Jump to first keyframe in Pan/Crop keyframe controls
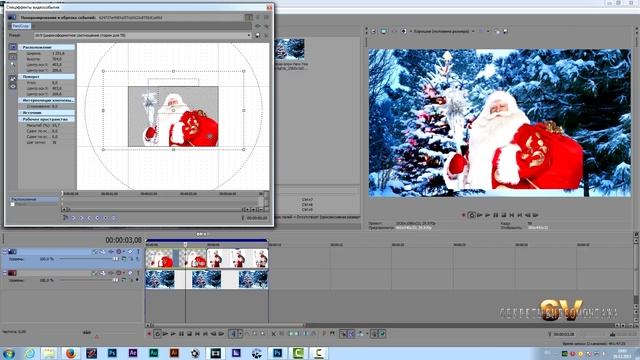 click(x=73, y=218)
